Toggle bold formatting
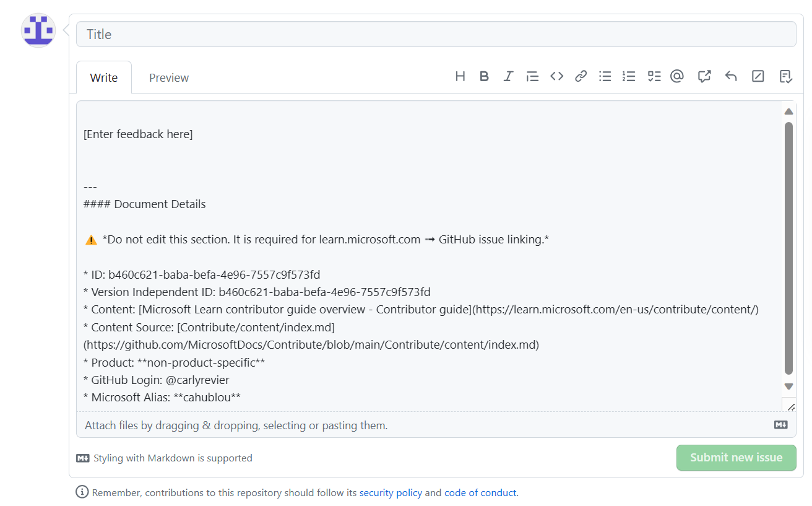Viewport: 812px width, 506px height. [484, 76]
